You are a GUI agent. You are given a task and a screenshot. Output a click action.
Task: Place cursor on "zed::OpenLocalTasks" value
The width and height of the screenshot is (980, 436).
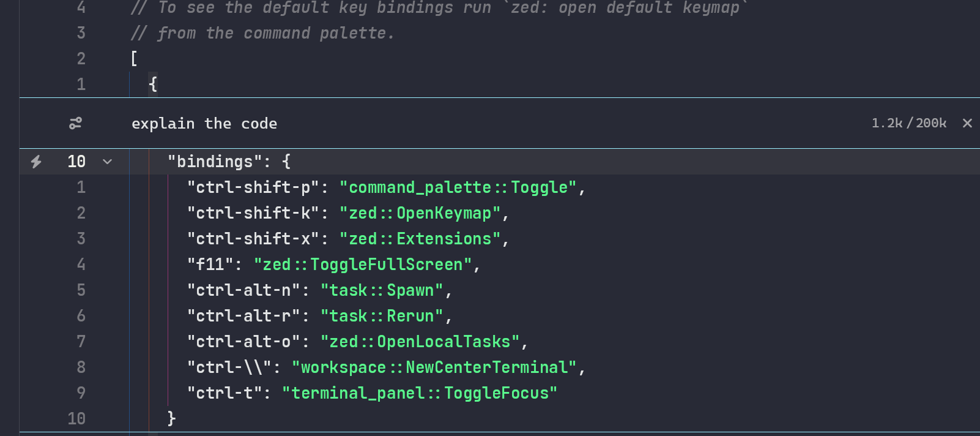coord(420,342)
